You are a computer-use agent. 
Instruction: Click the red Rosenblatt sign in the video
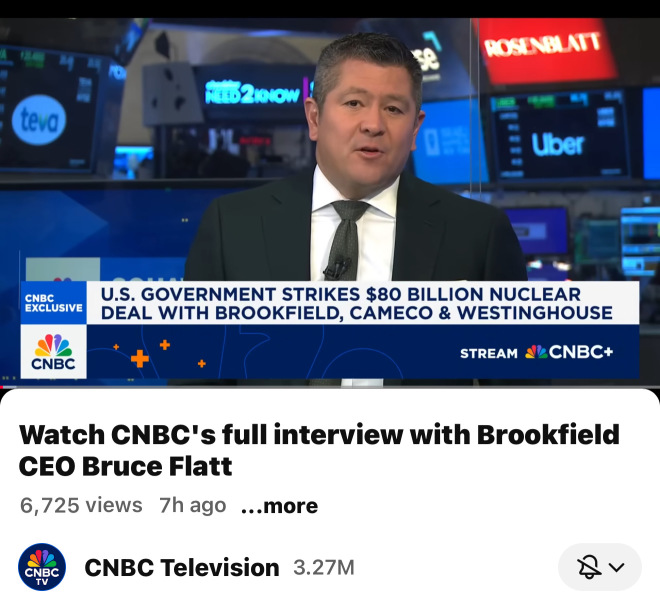click(x=546, y=51)
